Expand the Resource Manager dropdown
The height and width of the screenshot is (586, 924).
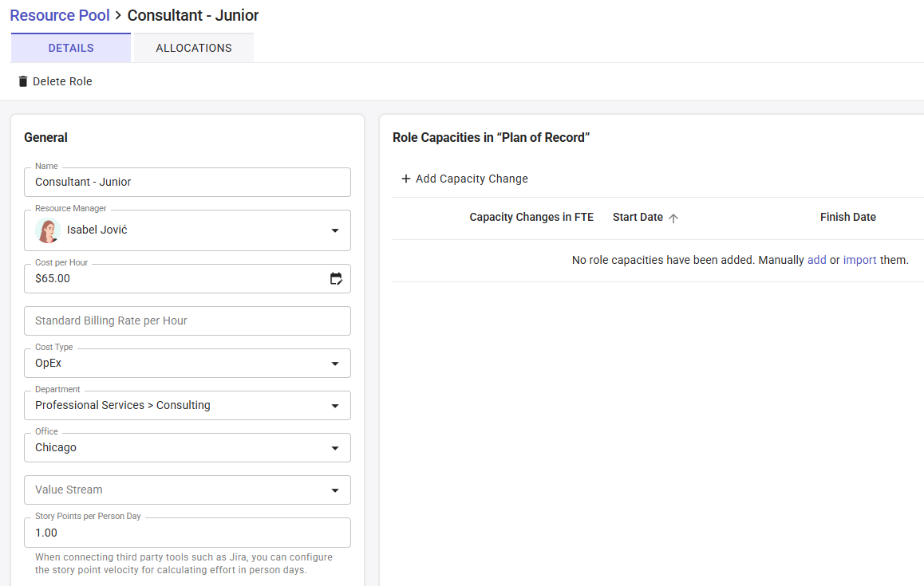tap(334, 230)
